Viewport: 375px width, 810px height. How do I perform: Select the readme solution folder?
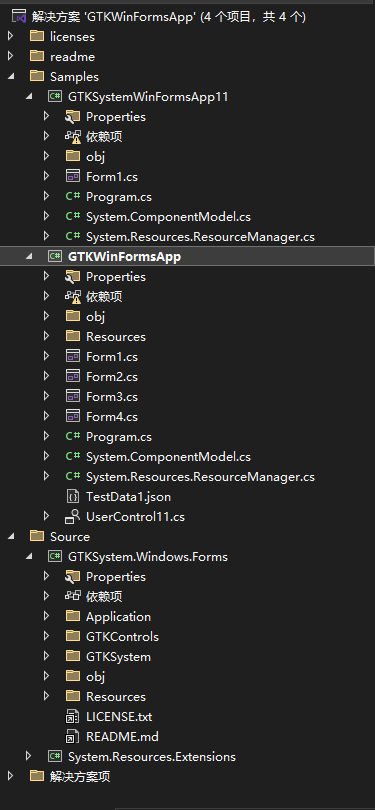[x=72, y=56]
